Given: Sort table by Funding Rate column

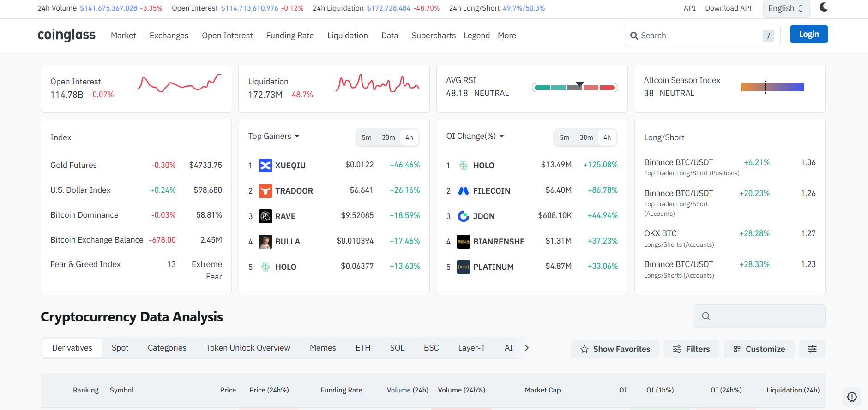Looking at the screenshot, I should point(342,390).
